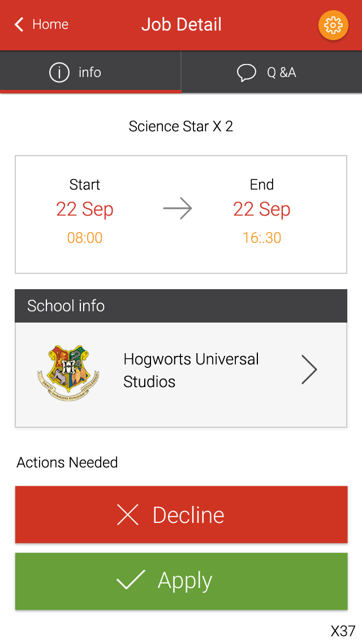Decline the job offer
Image resolution: width=362 pixels, height=644 pixels.
(x=182, y=514)
